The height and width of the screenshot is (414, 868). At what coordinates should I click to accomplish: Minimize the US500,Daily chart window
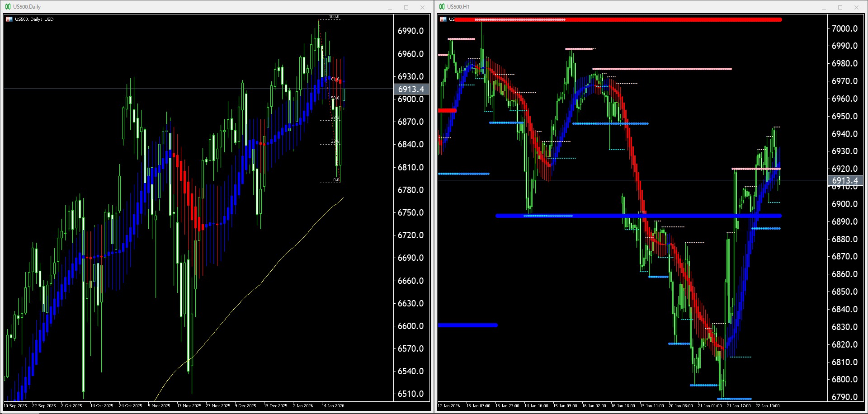[x=390, y=7]
